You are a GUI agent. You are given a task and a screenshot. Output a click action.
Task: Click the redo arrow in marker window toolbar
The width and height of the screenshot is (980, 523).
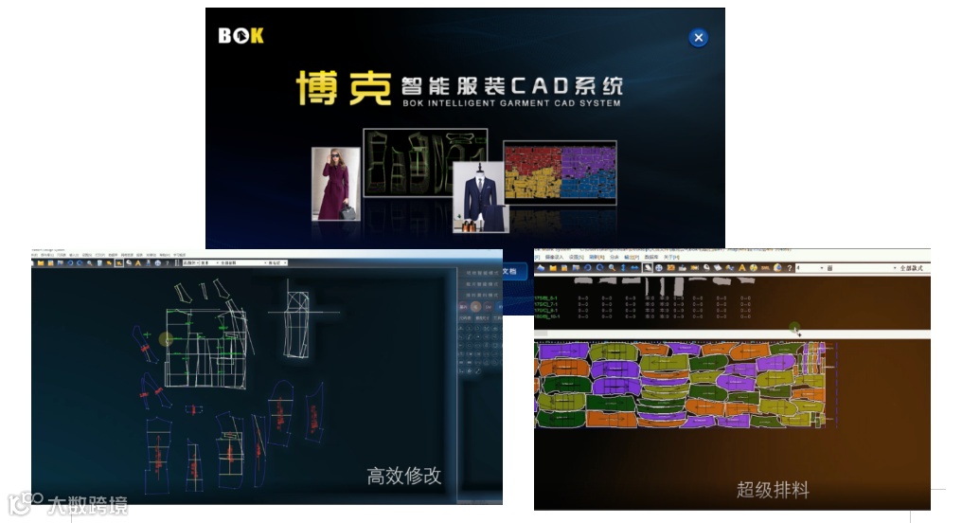600,268
